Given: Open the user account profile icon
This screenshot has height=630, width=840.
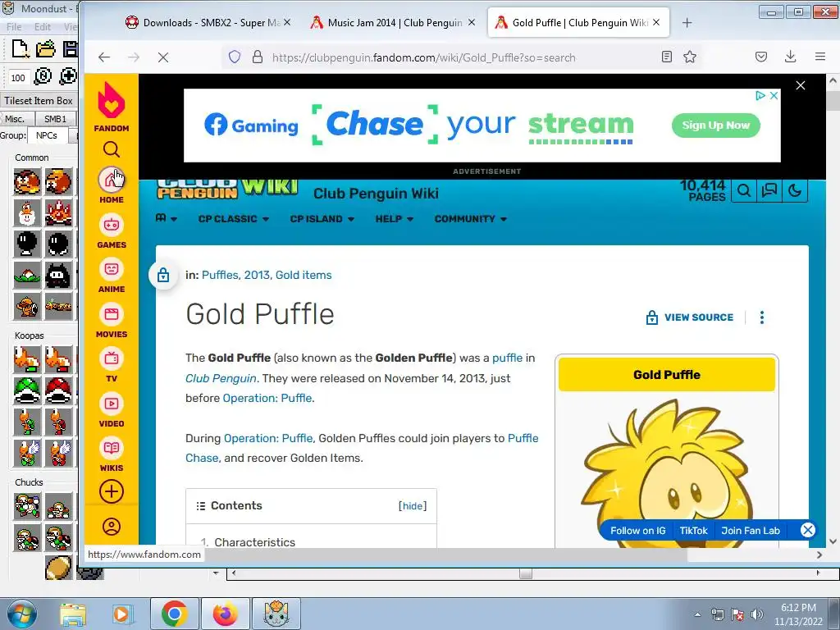Looking at the screenshot, I should (x=112, y=527).
